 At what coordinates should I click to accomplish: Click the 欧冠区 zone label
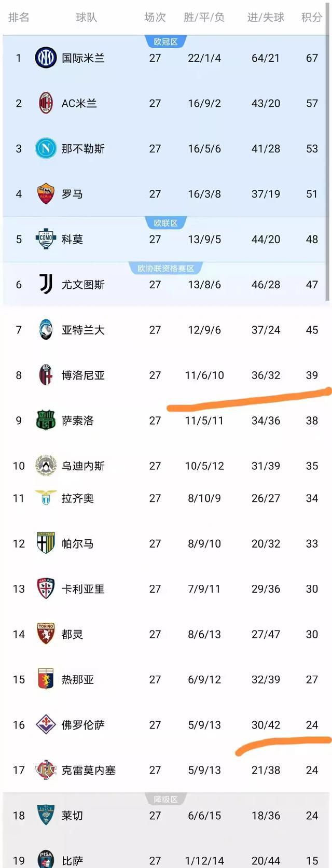[166, 42]
